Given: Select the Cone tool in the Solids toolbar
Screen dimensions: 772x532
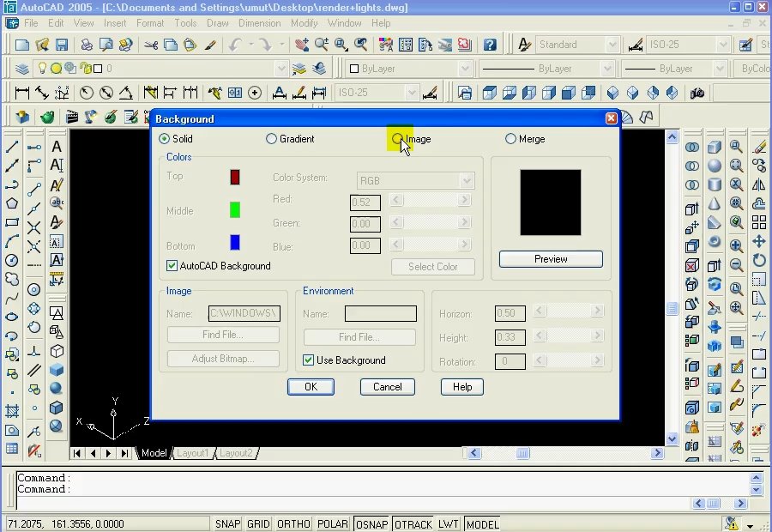Looking at the screenshot, I should (x=715, y=203).
